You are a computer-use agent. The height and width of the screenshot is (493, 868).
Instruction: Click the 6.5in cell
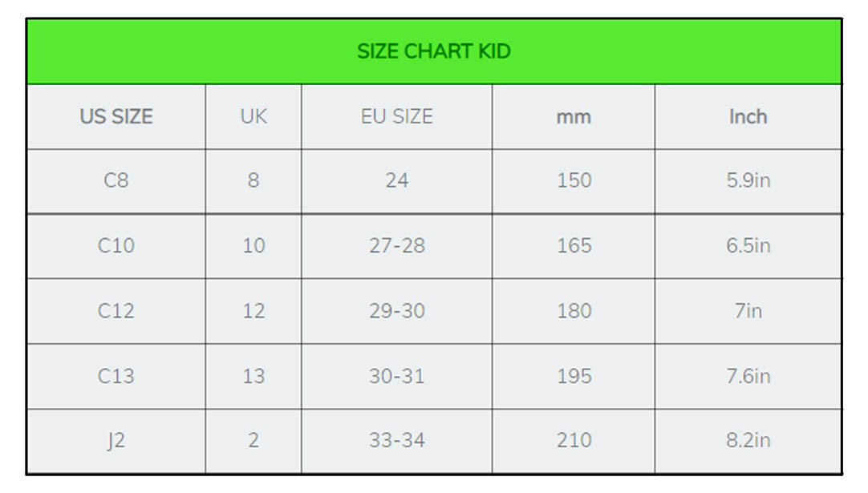(748, 245)
